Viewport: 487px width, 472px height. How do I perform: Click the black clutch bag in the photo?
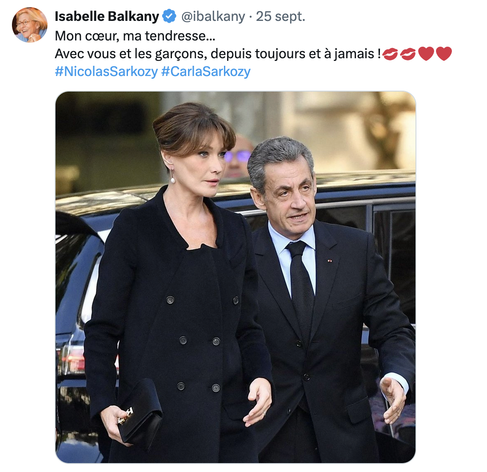[140, 413]
